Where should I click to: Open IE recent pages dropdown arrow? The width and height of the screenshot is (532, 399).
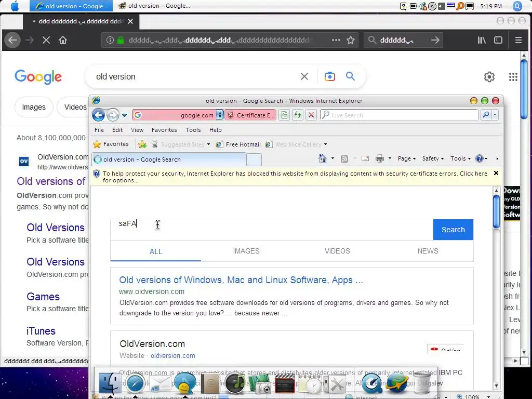click(x=125, y=115)
